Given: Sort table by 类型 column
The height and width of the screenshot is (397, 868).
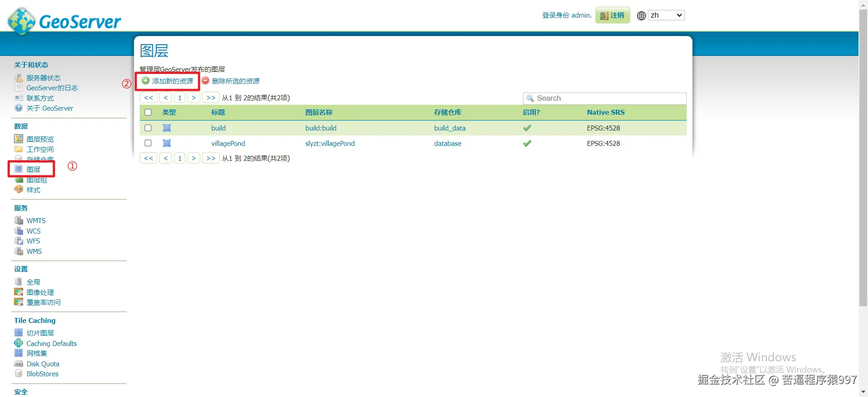Looking at the screenshot, I should pos(169,112).
